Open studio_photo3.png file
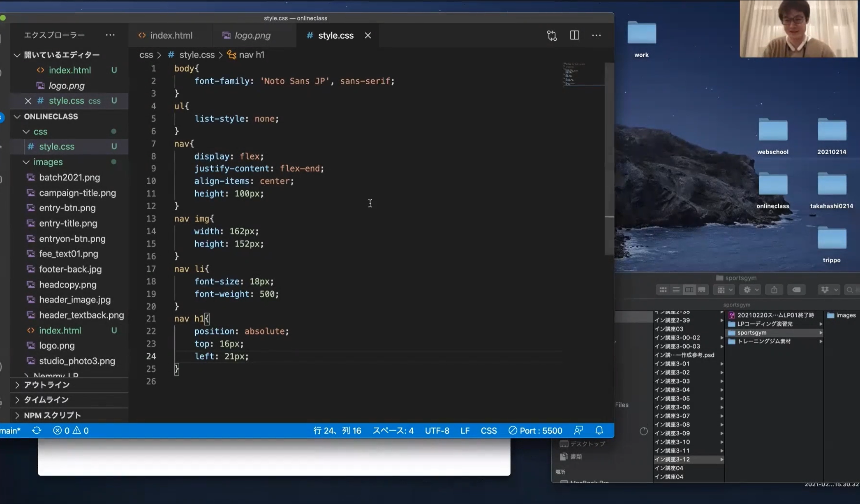This screenshot has height=504, width=860. click(77, 361)
